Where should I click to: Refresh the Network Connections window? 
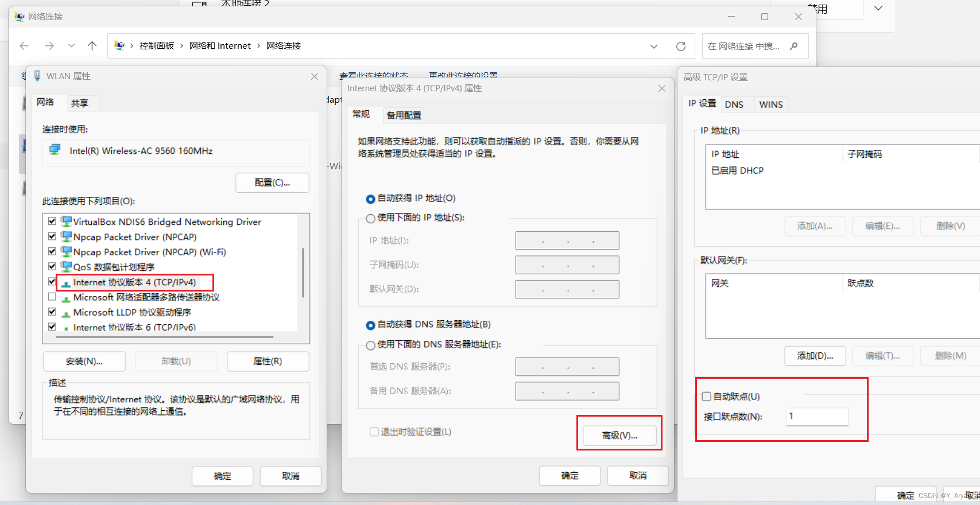[x=681, y=46]
